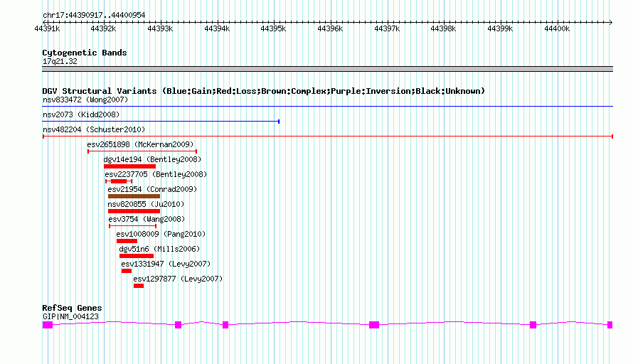Click the esv1297877 (Levy2007) red block

click(139, 286)
